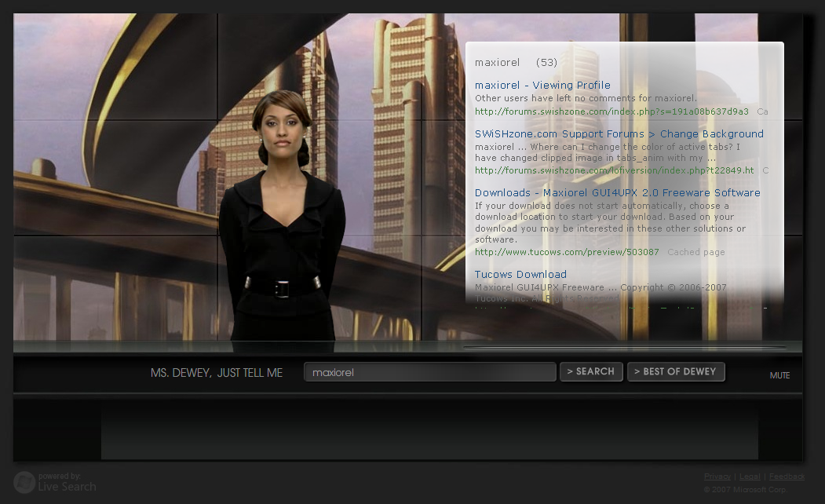Click the SEARCH button
825x504 pixels.
point(591,371)
